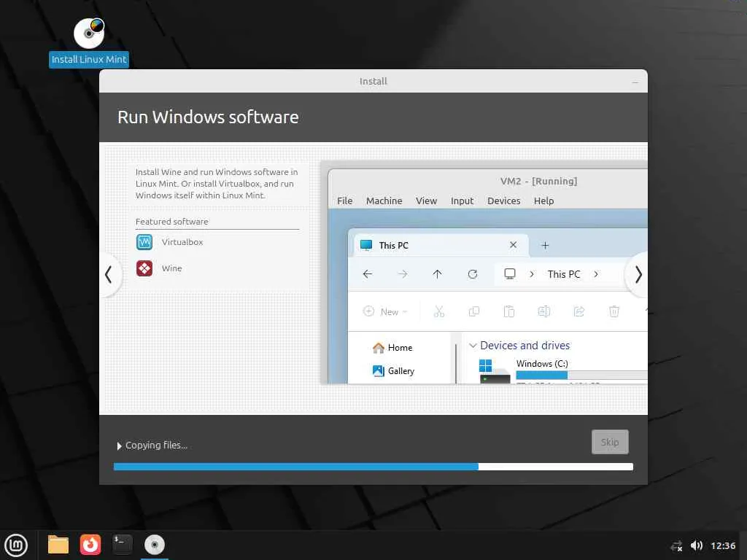
Task: Click the Explorer up arrow
Action: point(437,274)
